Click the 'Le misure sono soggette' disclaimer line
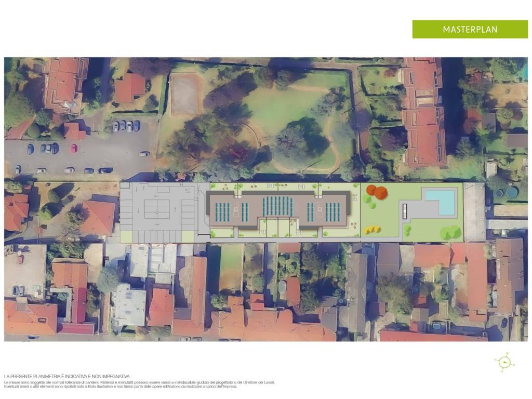This screenshot has width=532, height=399. pos(139,382)
